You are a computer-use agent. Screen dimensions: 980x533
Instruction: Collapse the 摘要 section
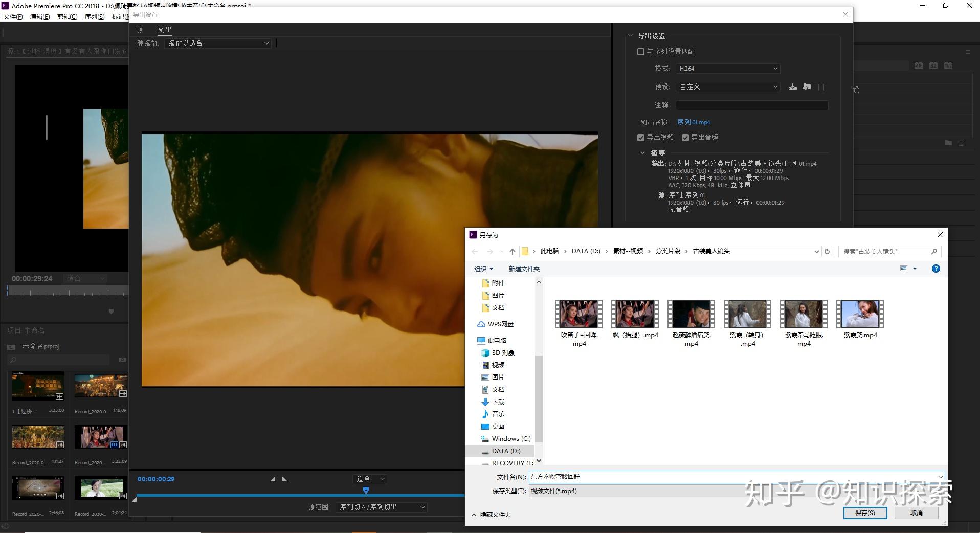point(643,153)
